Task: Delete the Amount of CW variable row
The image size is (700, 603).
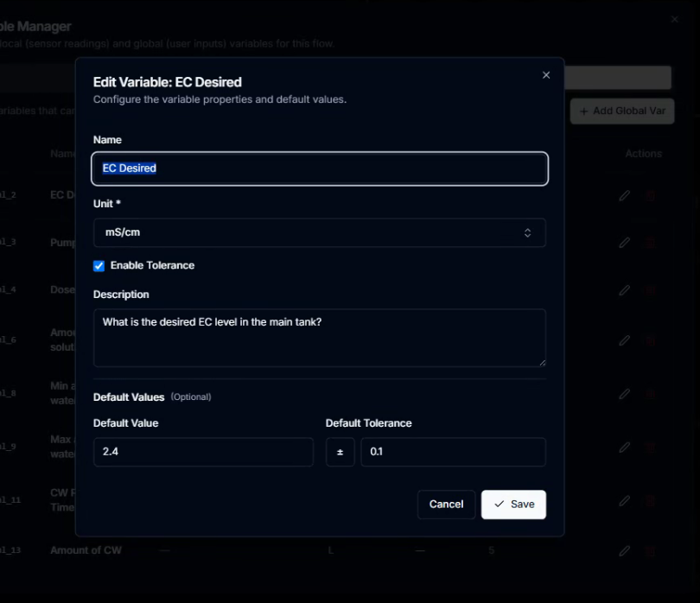Action: 650,551
